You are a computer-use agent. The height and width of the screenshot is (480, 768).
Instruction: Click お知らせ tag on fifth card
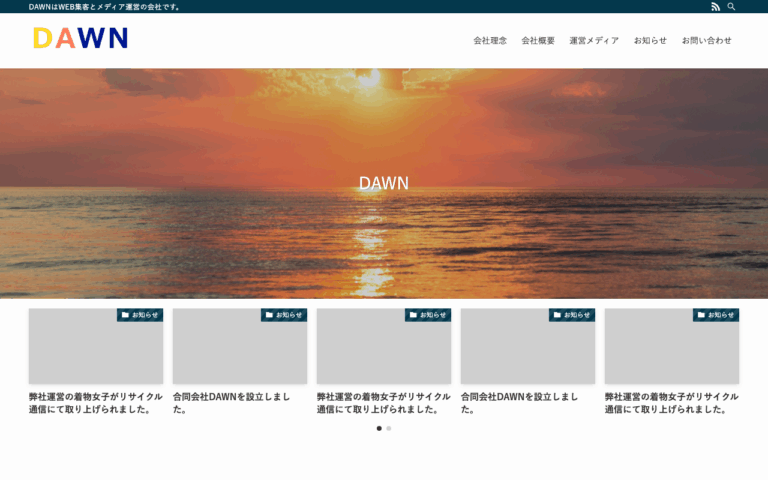pos(716,315)
